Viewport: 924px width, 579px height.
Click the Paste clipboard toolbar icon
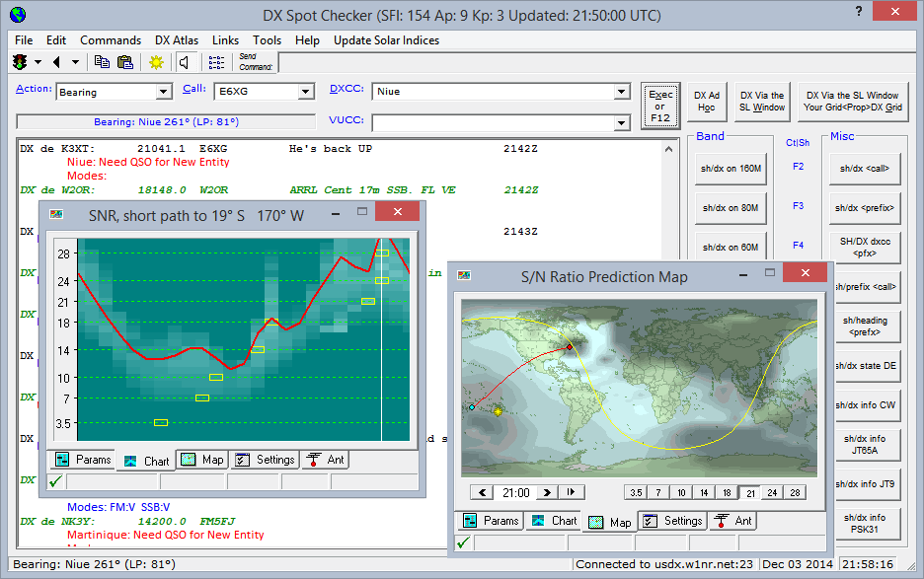click(x=125, y=62)
